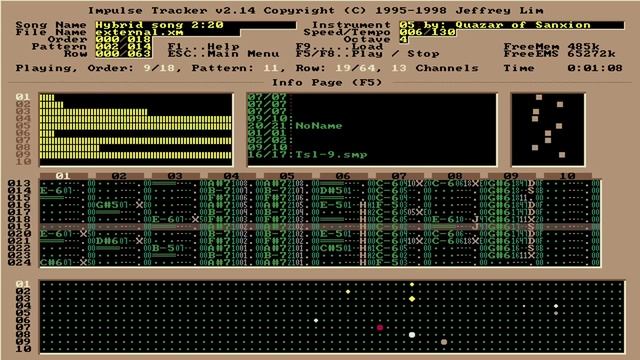Click the playing Pattern 11 status

[x=236, y=68]
